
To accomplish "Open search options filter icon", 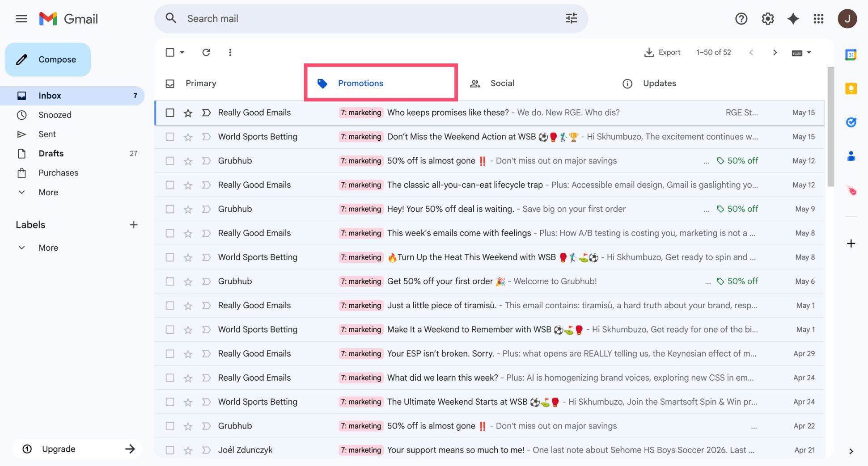I will [x=571, y=18].
